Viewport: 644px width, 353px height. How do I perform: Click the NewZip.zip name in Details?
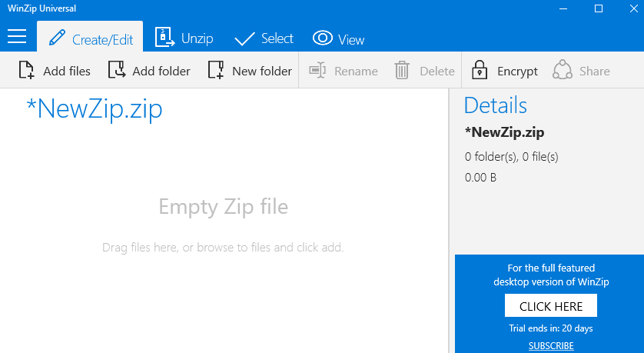pyautogui.click(x=505, y=132)
